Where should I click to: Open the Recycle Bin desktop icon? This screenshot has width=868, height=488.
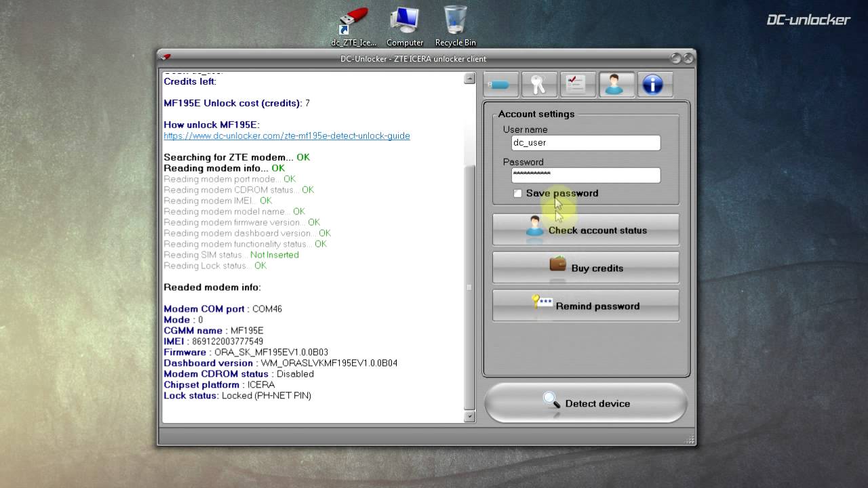click(455, 27)
